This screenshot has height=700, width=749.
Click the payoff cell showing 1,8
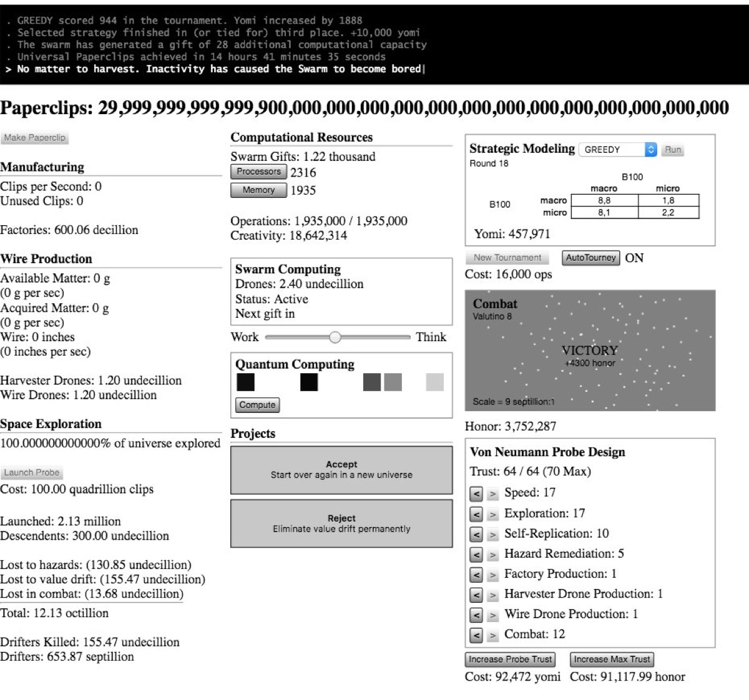point(668,200)
